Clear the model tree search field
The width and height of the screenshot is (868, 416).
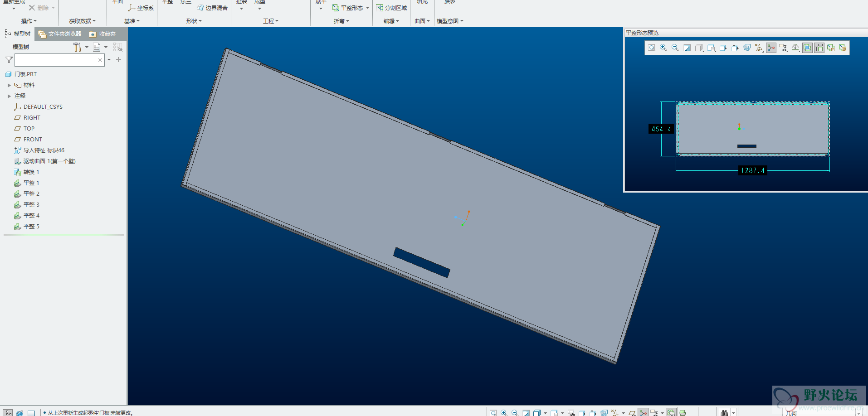100,60
